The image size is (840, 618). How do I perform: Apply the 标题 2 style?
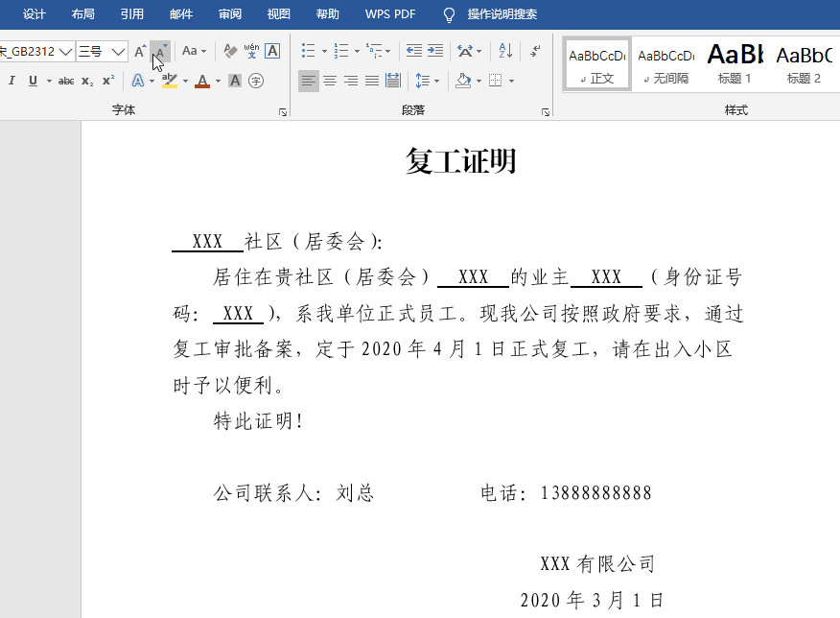coord(804,64)
